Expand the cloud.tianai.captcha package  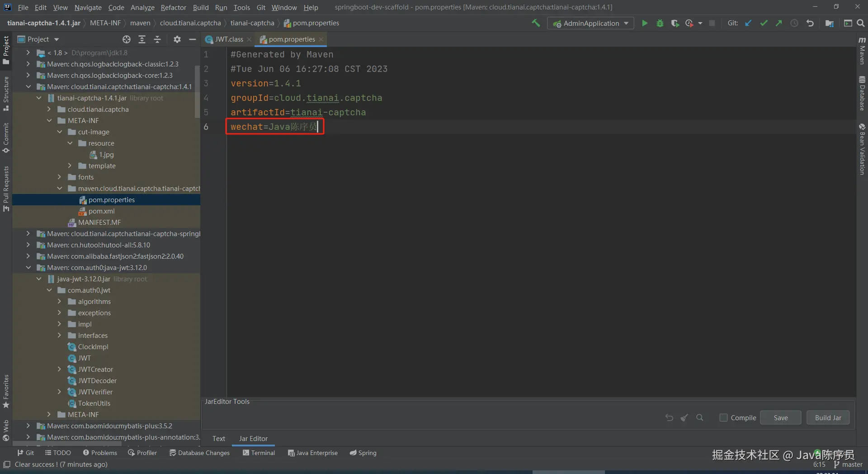tap(49, 109)
